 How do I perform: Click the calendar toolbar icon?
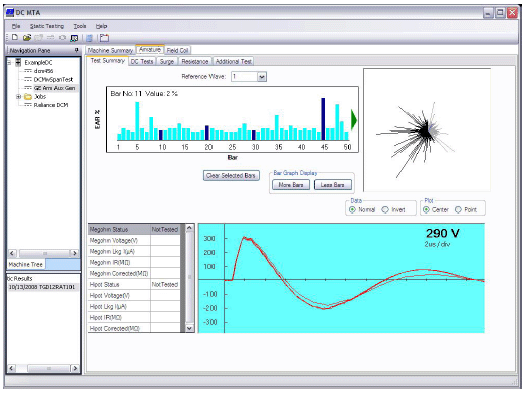tap(104, 38)
